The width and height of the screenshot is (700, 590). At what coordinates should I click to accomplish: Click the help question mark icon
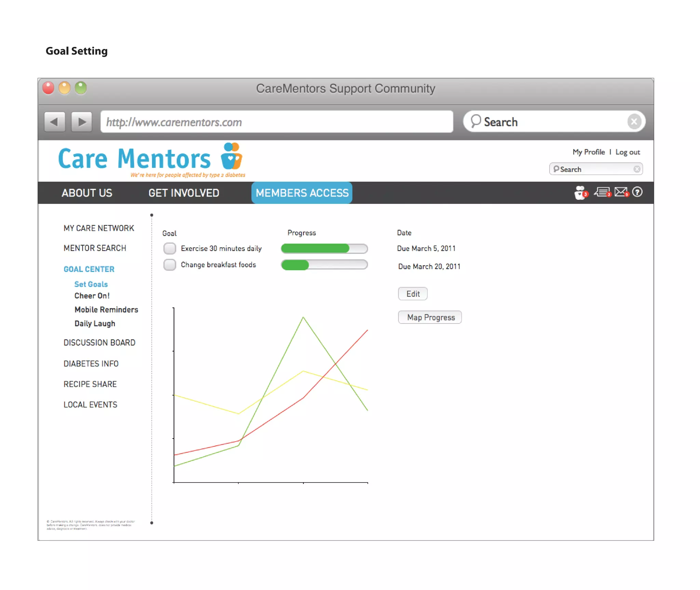point(637,192)
